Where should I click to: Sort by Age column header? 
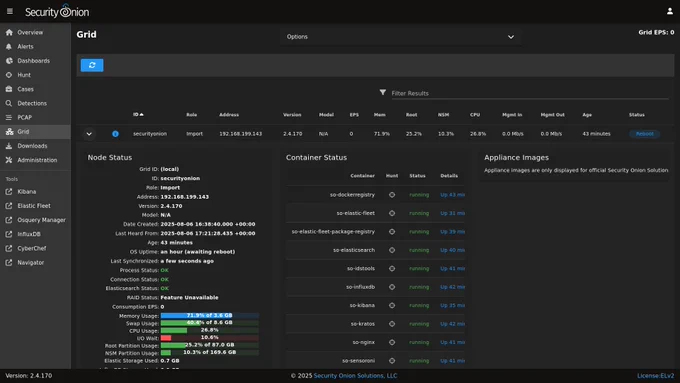(587, 115)
